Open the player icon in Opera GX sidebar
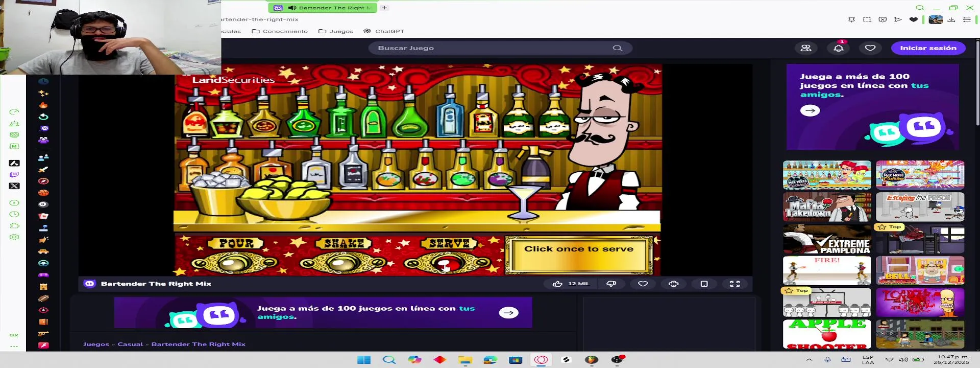The width and height of the screenshot is (980, 368). coord(14,203)
